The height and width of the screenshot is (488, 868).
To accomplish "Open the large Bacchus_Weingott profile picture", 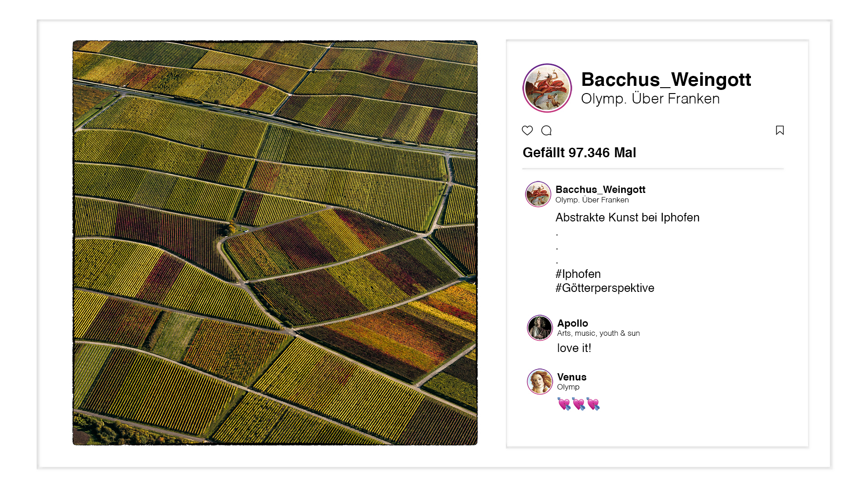I will (x=547, y=88).
